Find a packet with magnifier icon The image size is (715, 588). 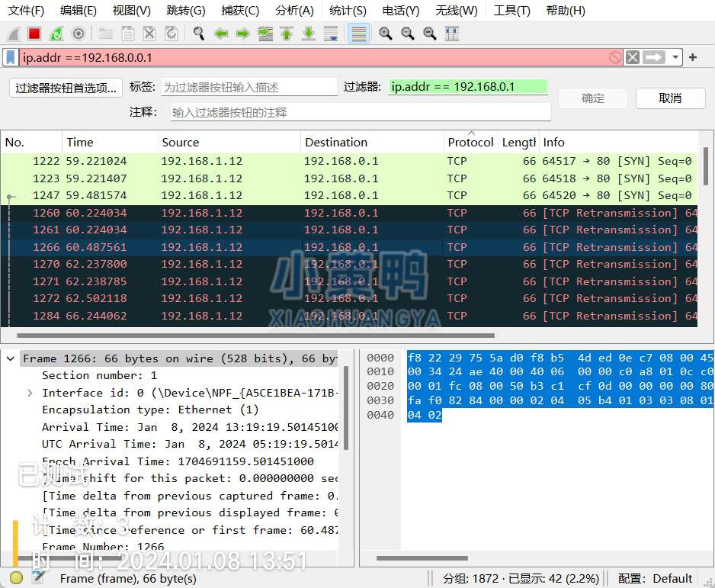[x=199, y=34]
